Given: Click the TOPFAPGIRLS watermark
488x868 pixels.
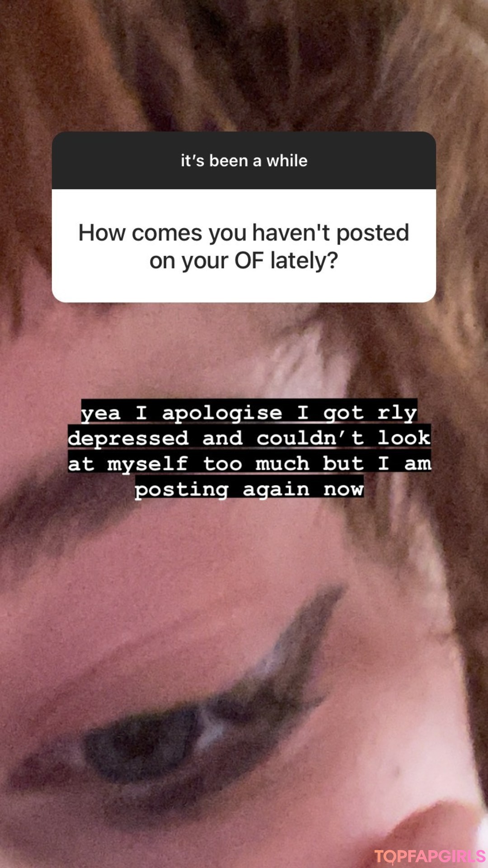Looking at the screenshot, I should 430,856.
